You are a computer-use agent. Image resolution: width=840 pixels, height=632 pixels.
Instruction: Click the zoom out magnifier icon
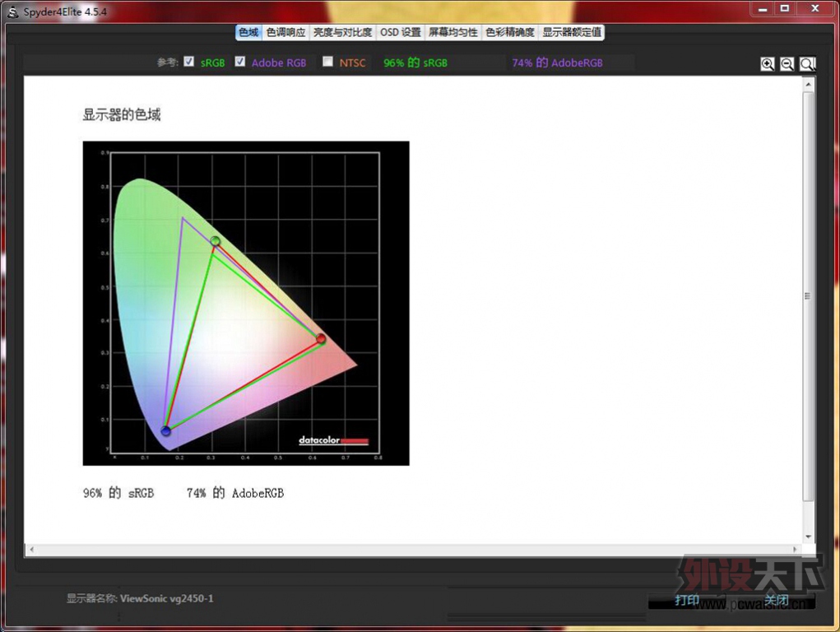click(x=787, y=64)
